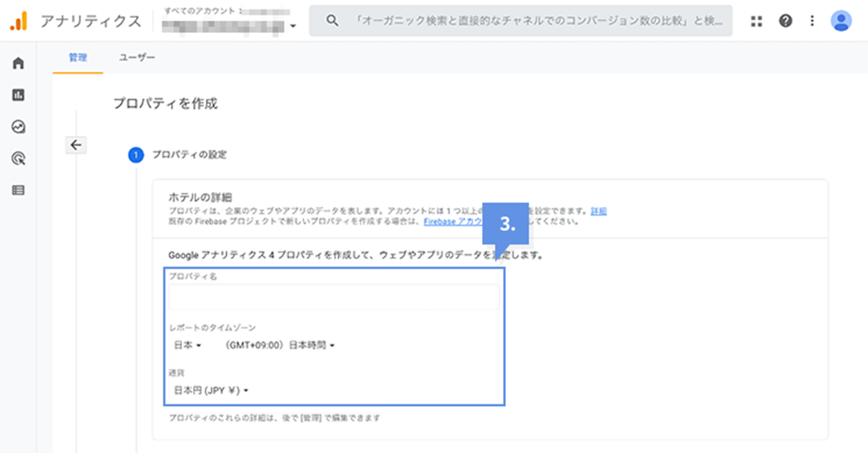This screenshot has width=868, height=453.
Task: Expand the account selector dropdown arrow
Action: point(292,26)
